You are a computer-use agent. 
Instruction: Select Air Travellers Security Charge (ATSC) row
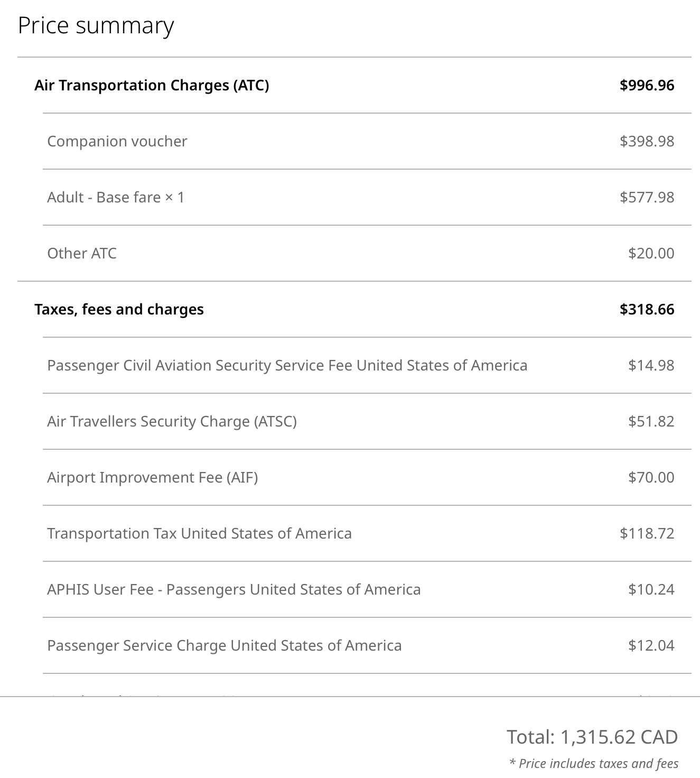pos(172,421)
